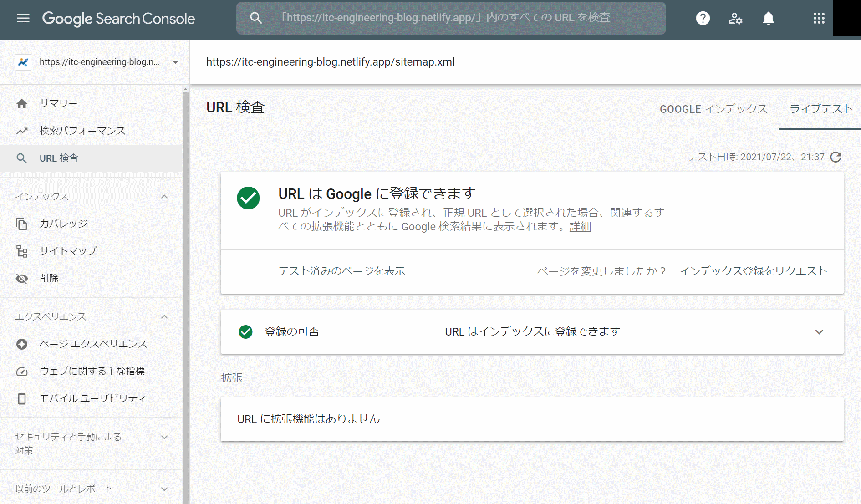The image size is (861, 504).
Task: Click the サイトマップ tree icon
Action: pyautogui.click(x=22, y=251)
